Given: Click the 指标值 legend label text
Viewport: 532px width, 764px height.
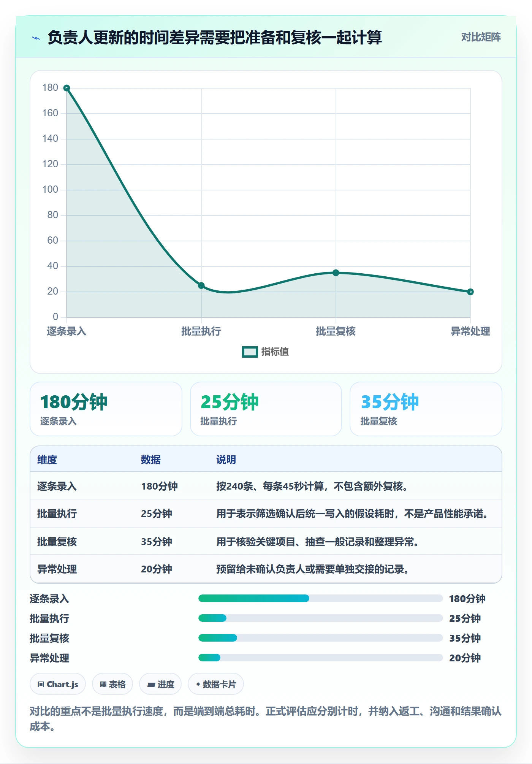Looking at the screenshot, I should 275,352.
